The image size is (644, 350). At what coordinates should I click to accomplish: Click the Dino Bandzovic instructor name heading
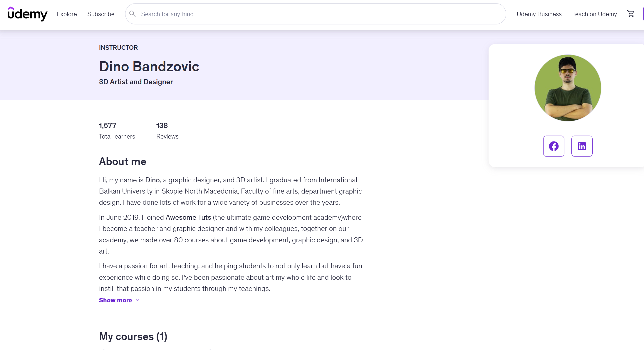point(149,66)
